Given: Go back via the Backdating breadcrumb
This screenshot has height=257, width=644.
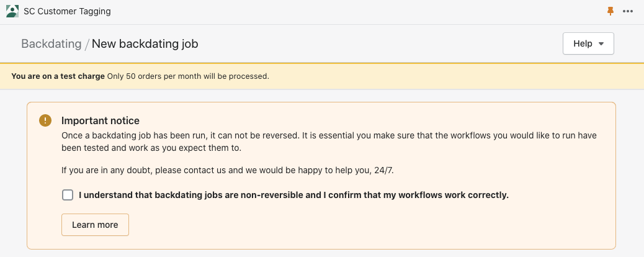Looking at the screenshot, I should (51, 43).
